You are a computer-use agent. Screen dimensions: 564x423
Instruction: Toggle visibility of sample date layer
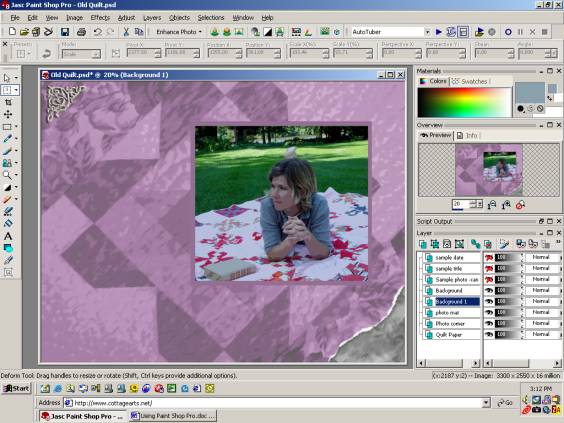488,258
